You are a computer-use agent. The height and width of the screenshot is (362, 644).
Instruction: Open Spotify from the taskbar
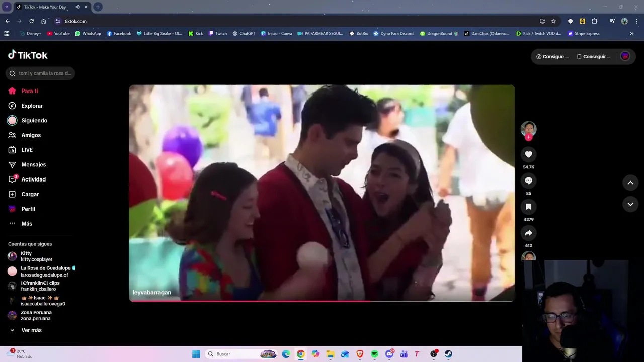pos(374,354)
